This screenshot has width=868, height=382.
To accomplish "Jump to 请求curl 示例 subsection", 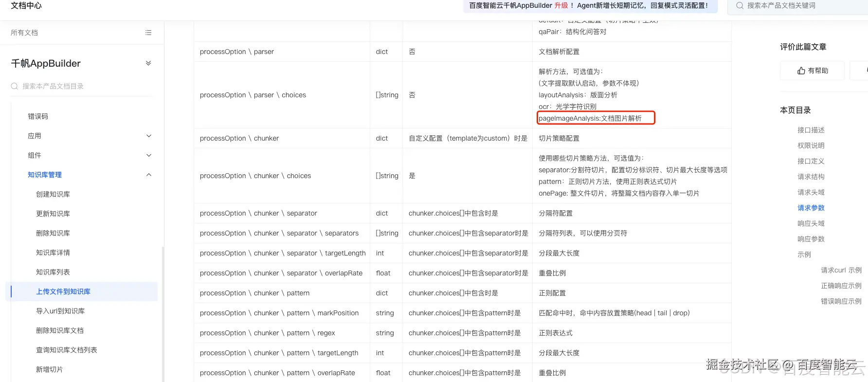I will [841, 270].
